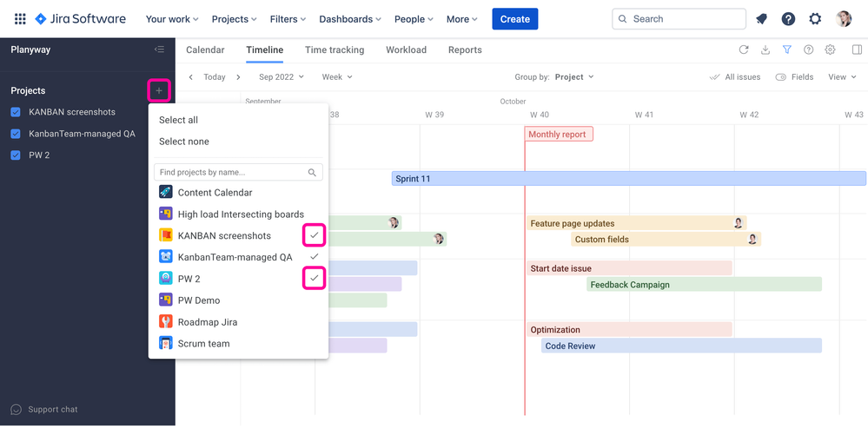Screen dimensions: 868x429
Task: Uncheck KANBAN screenshots checkbox in sidebar
Action: click(x=16, y=112)
